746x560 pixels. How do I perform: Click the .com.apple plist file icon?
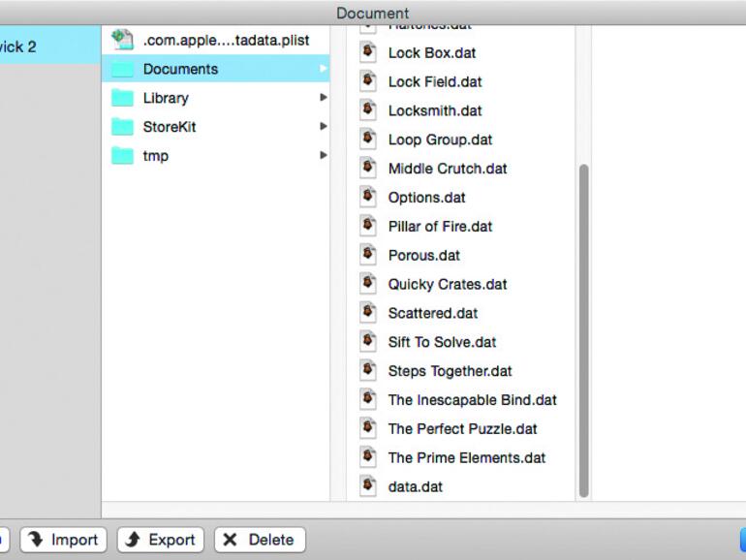coord(122,40)
